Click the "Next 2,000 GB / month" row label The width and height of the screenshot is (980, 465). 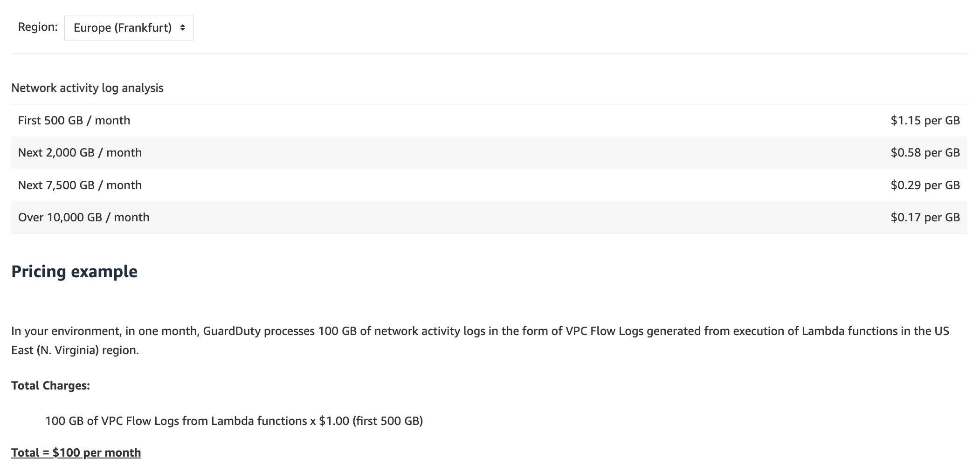[80, 153]
